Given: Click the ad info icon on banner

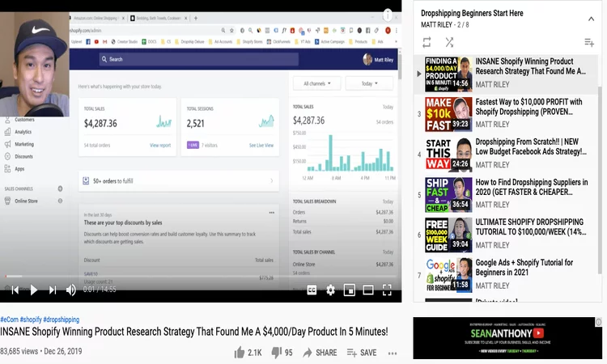Looking at the screenshot, I should tap(598, 322).
